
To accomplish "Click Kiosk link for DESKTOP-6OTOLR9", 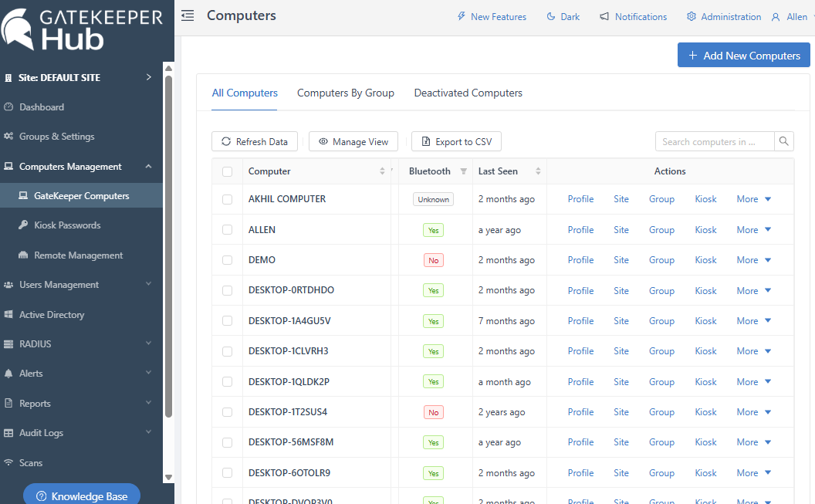I will coord(705,473).
